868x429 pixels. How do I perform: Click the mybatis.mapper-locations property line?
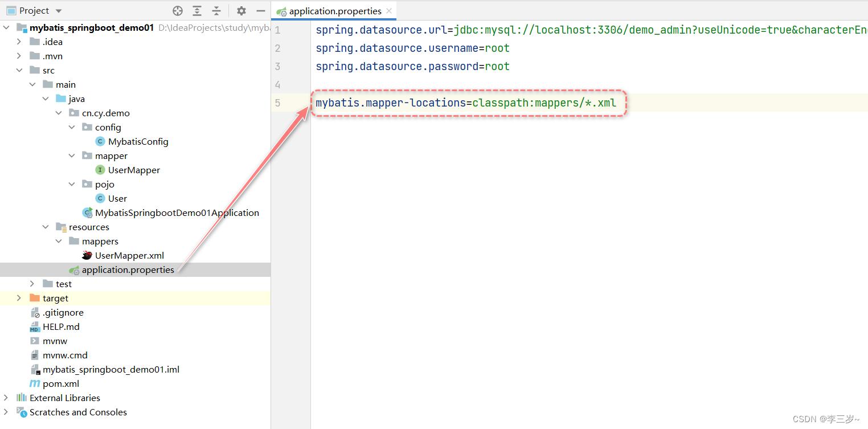click(466, 103)
